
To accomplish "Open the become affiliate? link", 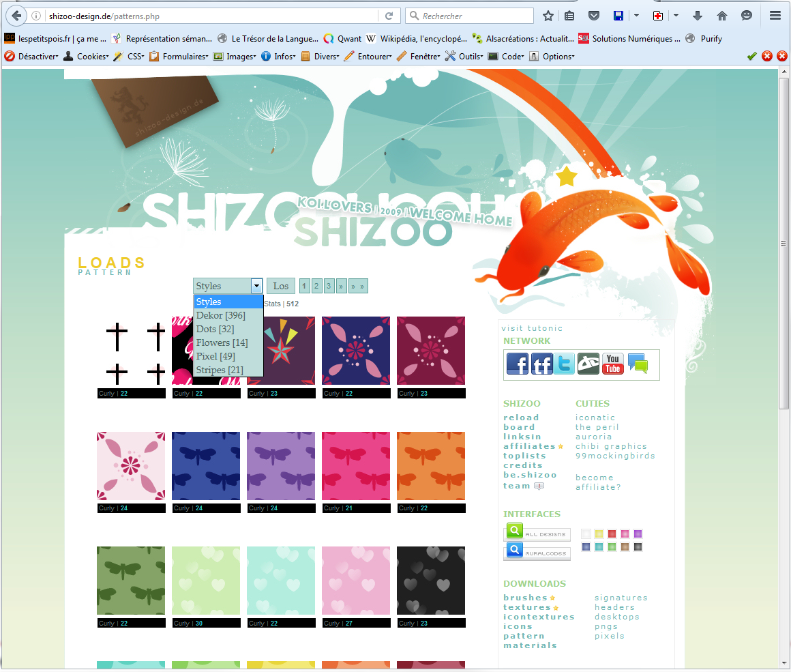I will coord(598,482).
